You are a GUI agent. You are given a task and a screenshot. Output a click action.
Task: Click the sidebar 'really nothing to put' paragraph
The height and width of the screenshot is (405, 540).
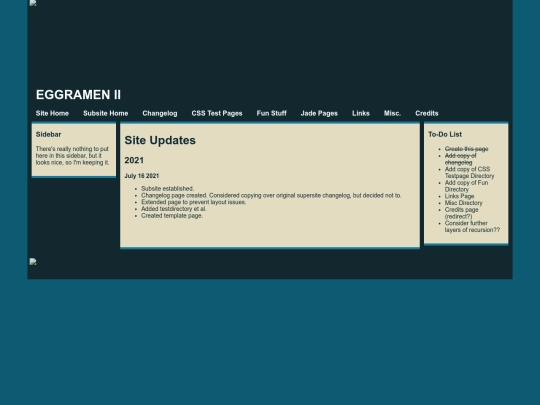72,156
